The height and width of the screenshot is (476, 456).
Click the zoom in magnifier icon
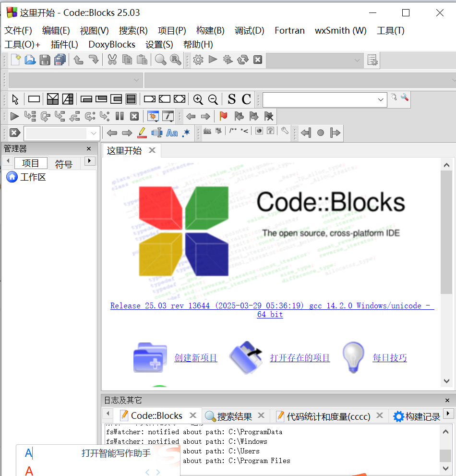point(198,99)
